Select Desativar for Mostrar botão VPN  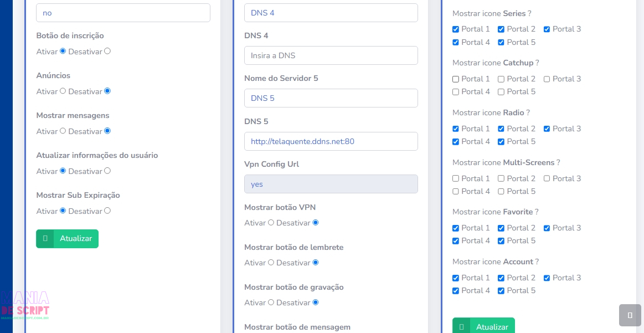coord(316,222)
